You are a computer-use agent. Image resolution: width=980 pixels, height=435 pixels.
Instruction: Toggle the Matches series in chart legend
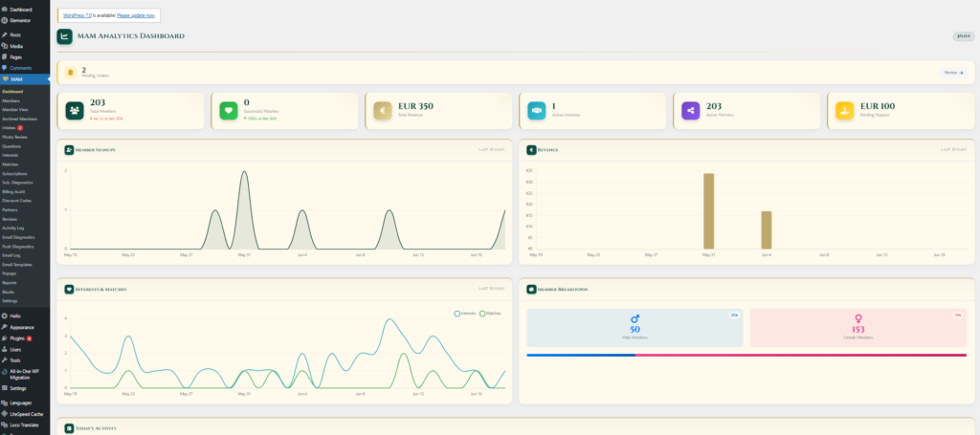(491, 314)
